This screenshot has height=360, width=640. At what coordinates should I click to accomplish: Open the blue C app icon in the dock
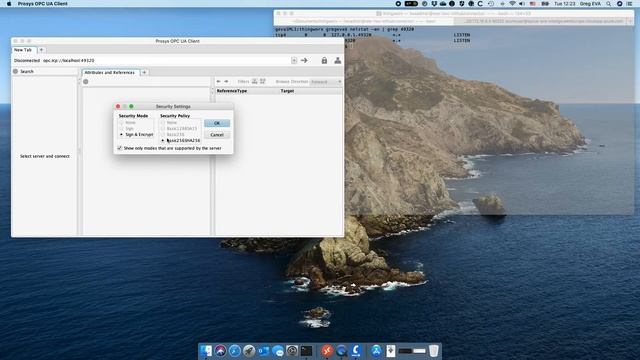(356, 351)
